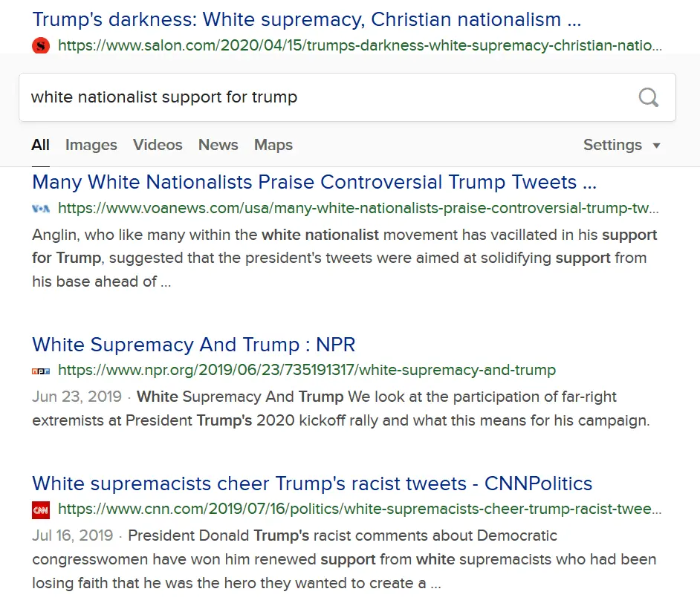Click the Salon favicon icon

[41, 45]
